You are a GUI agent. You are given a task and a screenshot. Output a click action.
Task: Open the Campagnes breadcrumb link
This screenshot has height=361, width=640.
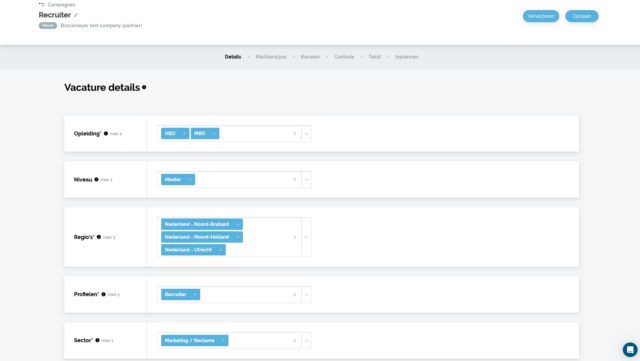61,4
